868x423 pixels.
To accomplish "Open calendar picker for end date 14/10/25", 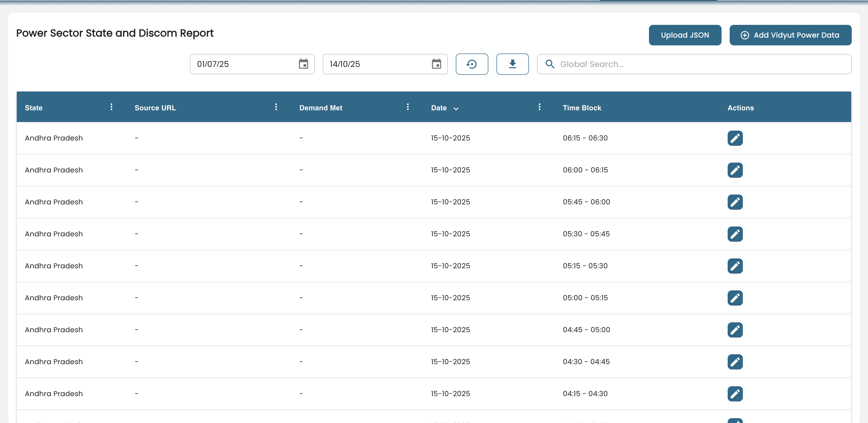I will point(436,64).
